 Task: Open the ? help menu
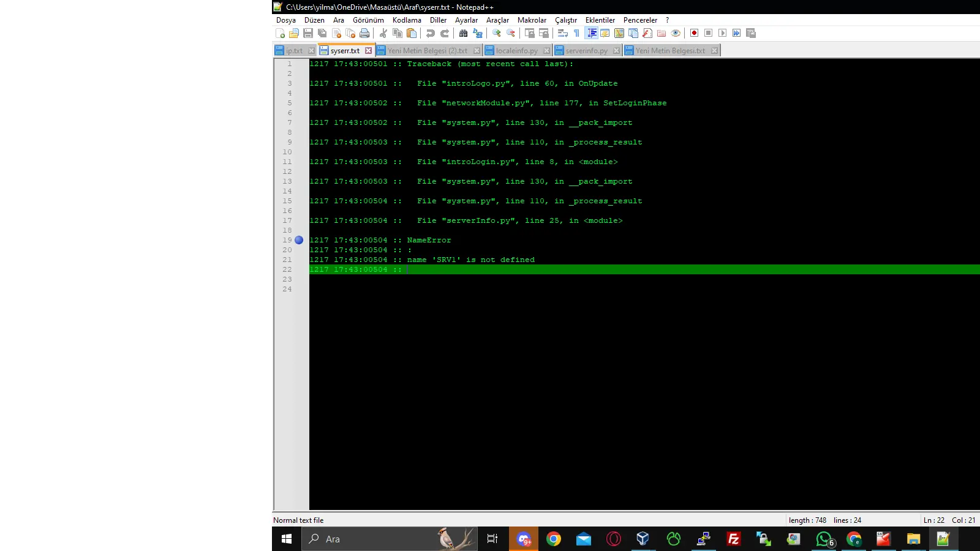[667, 20]
